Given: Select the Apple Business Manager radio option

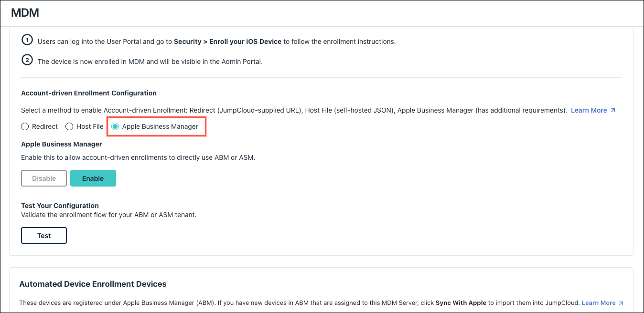Looking at the screenshot, I should (x=115, y=126).
